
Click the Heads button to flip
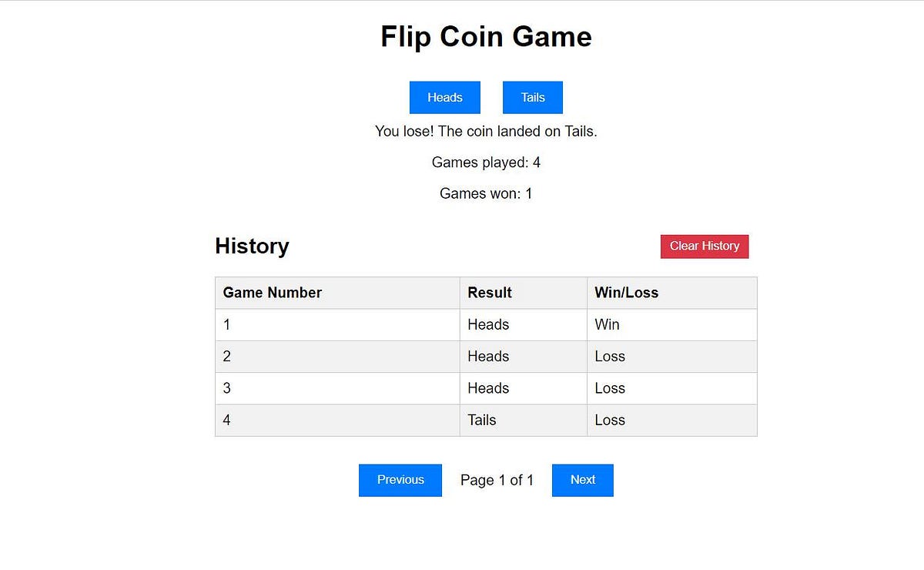tap(444, 97)
